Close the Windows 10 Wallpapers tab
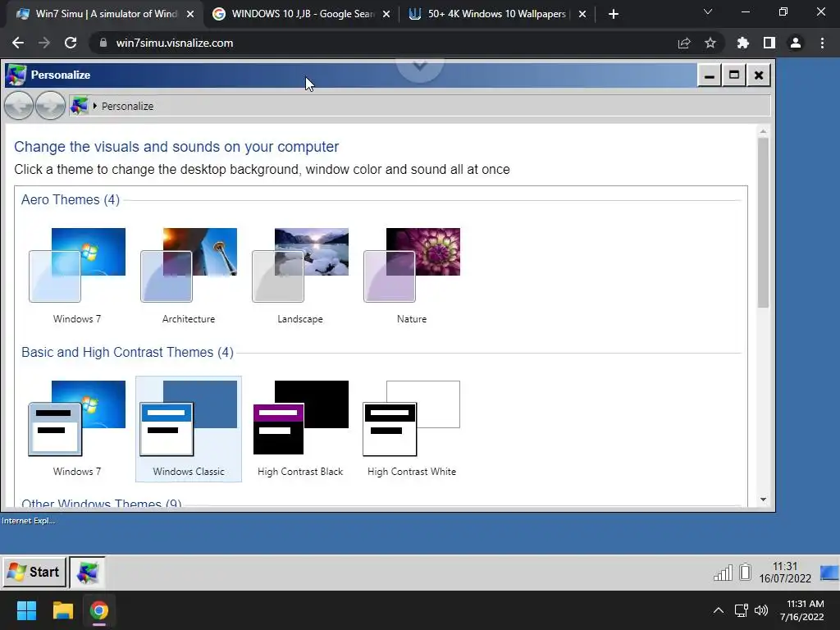Viewport: 840px width, 630px height. pos(582,15)
